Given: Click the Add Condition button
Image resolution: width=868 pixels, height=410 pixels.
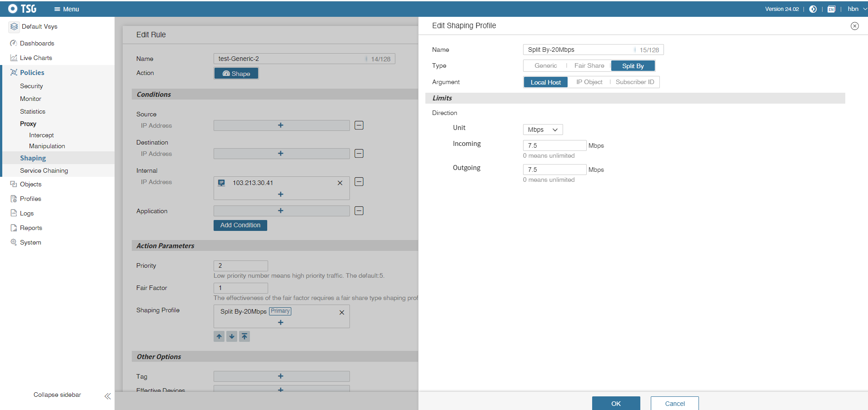Looking at the screenshot, I should [x=240, y=225].
